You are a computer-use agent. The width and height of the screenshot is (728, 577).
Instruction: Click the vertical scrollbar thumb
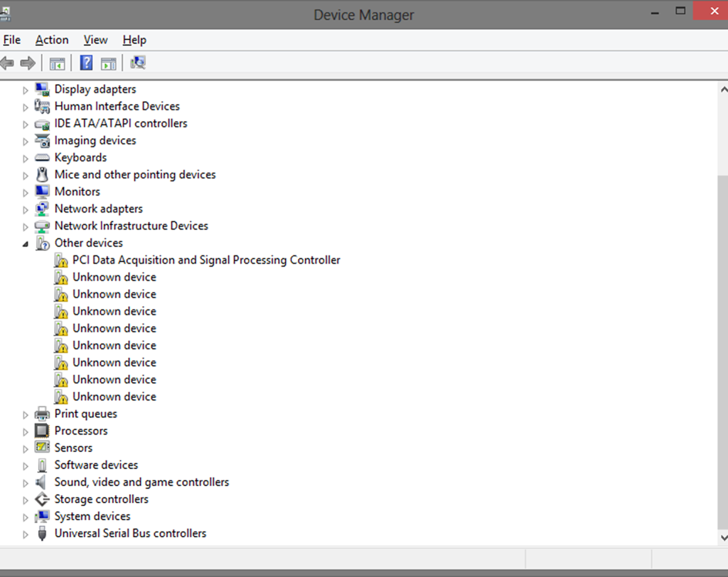click(722, 351)
